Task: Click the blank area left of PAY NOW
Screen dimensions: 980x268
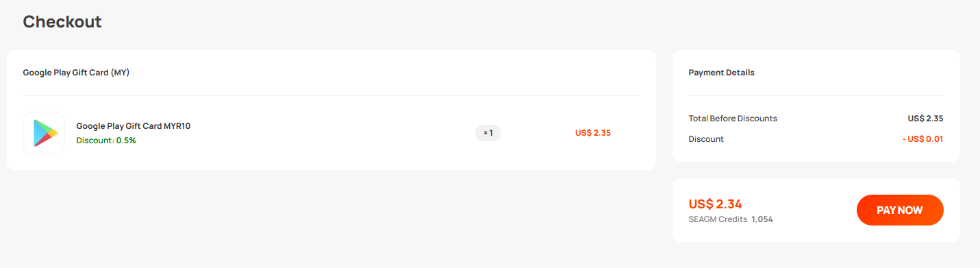Action: click(815, 210)
